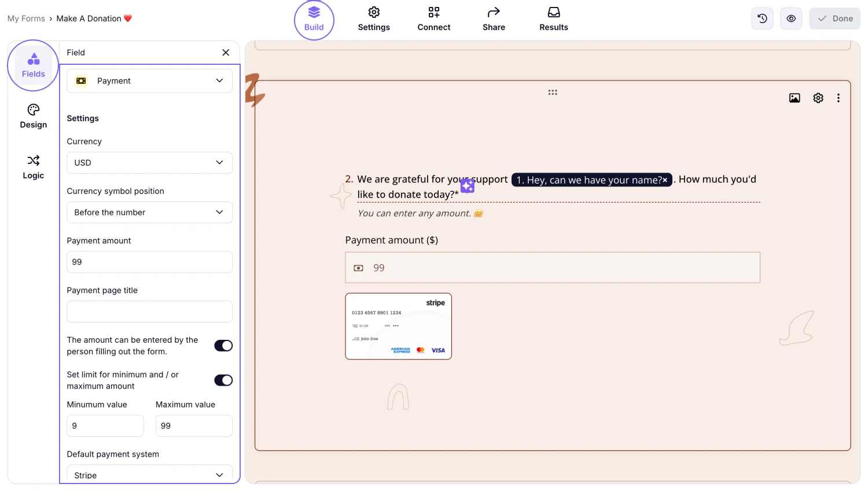Click the drag handle dots on question card
Screen dimensions: 868x491
tap(553, 93)
